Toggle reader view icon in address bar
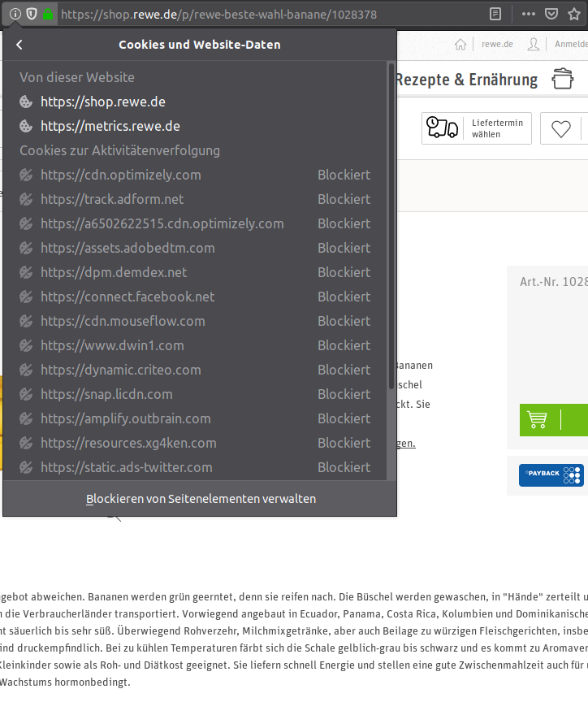 point(495,14)
